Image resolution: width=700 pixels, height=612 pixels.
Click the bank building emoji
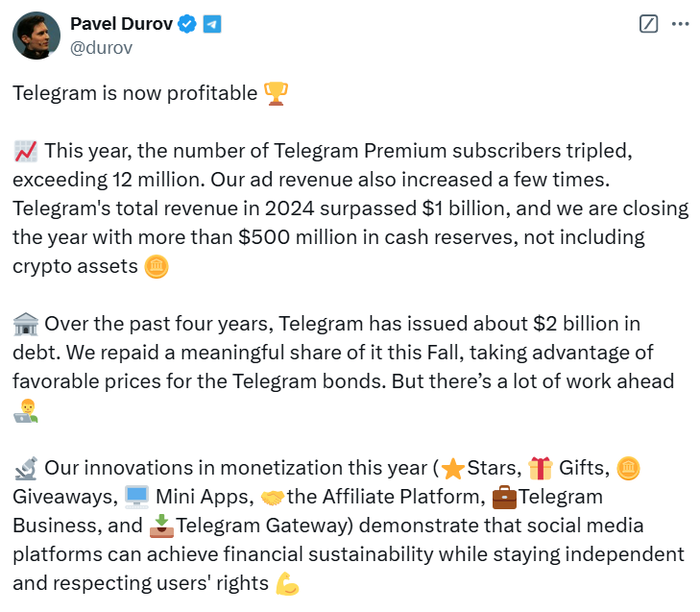click(x=26, y=325)
